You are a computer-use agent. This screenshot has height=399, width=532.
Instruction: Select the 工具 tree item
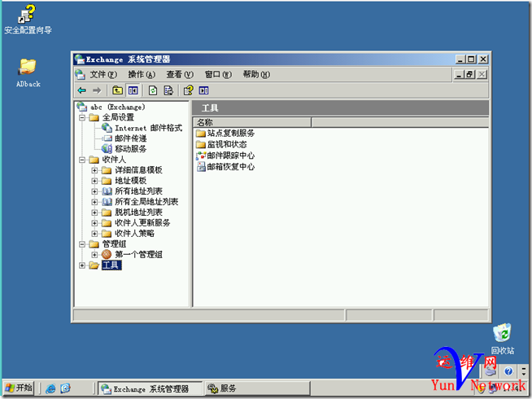click(111, 265)
